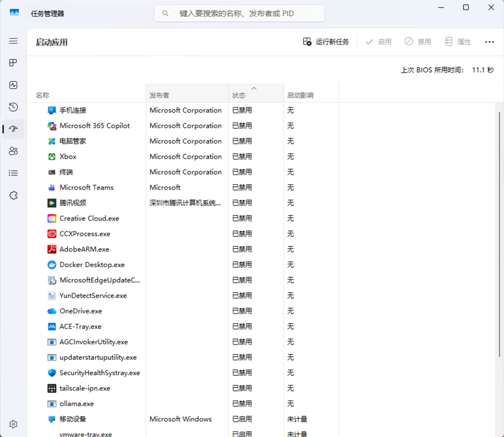
Task: Select the ollama.exe row
Action: click(182, 403)
